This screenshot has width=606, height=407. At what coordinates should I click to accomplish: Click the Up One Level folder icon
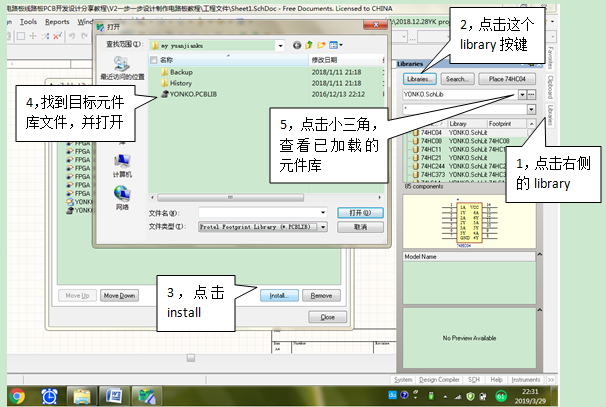pyautogui.click(x=309, y=46)
